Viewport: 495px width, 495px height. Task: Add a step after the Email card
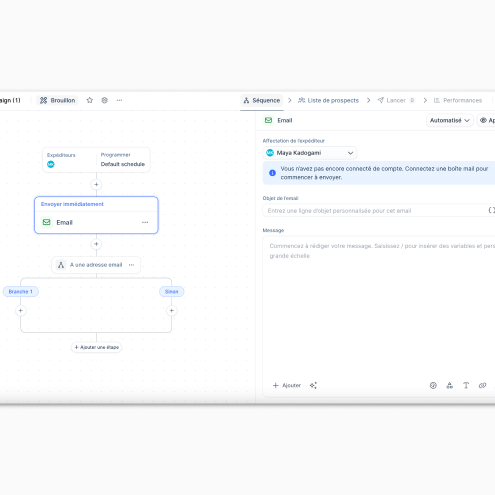96,244
